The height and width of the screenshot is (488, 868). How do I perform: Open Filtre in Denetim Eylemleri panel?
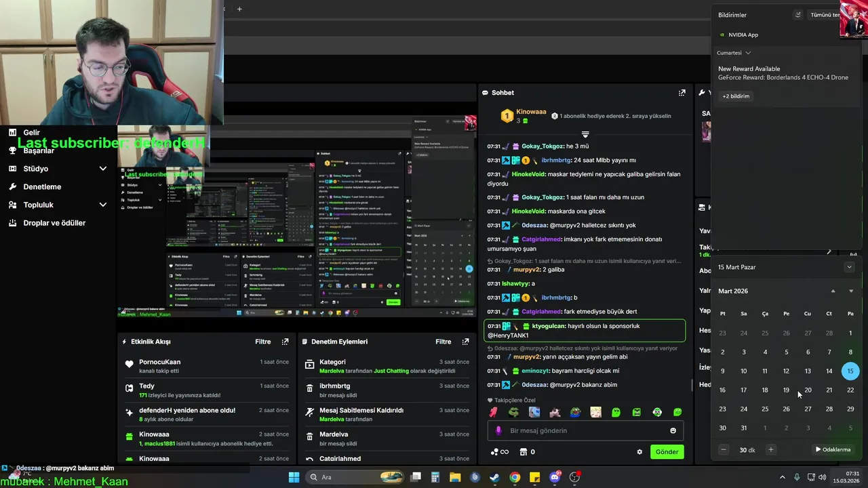pyautogui.click(x=443, y=342)
